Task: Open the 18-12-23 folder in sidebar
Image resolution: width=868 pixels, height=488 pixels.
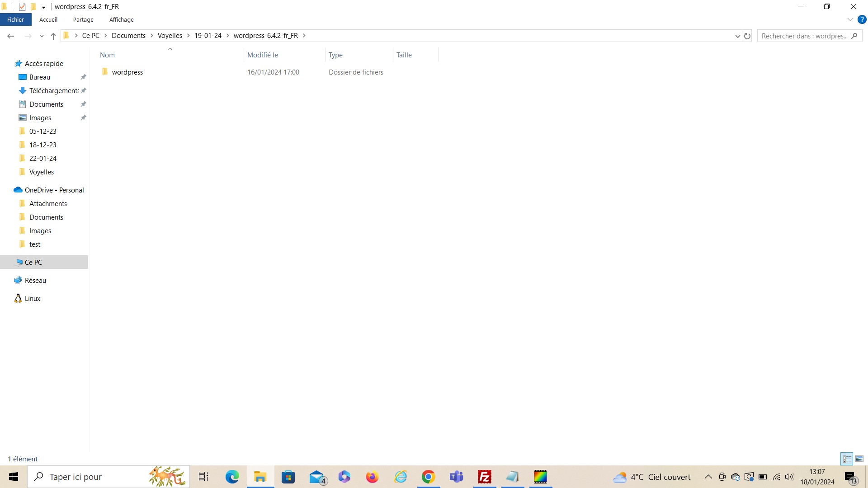Action: [x=43, y=145]
